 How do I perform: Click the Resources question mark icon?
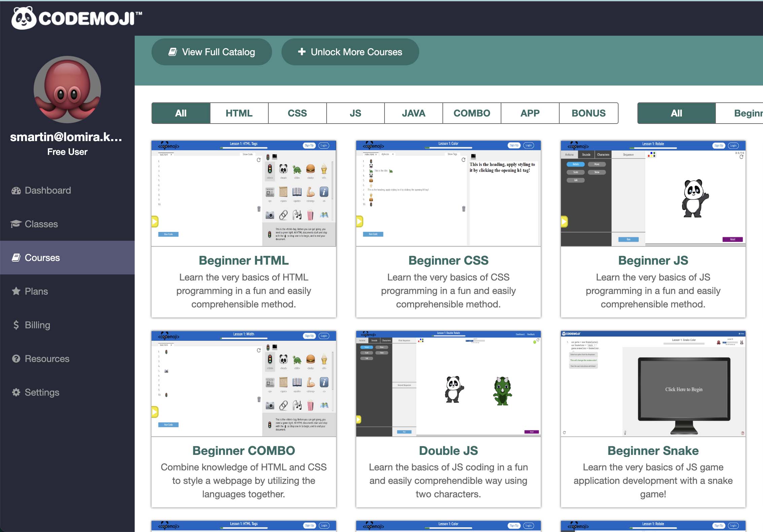tap(16, 359)
